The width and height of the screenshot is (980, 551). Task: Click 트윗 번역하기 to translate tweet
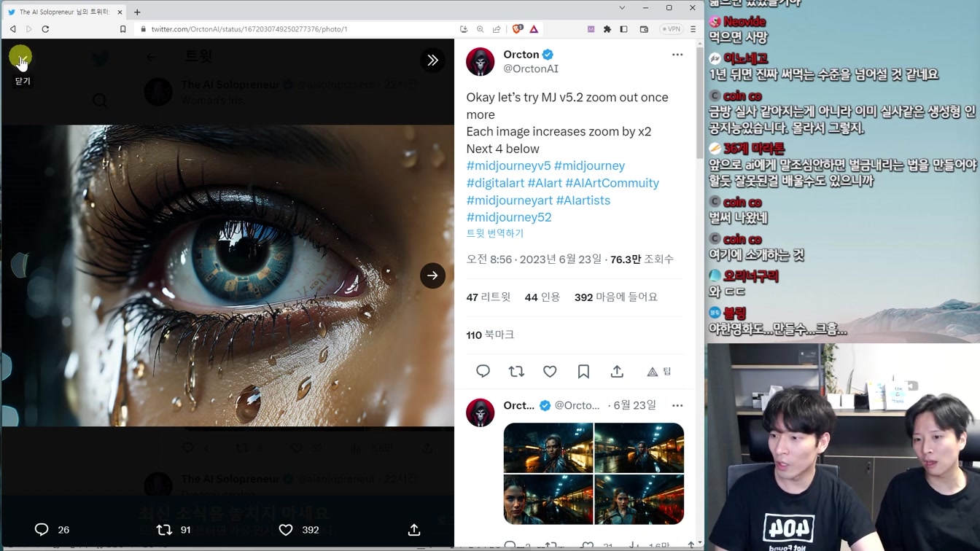[x=495, y=233]
